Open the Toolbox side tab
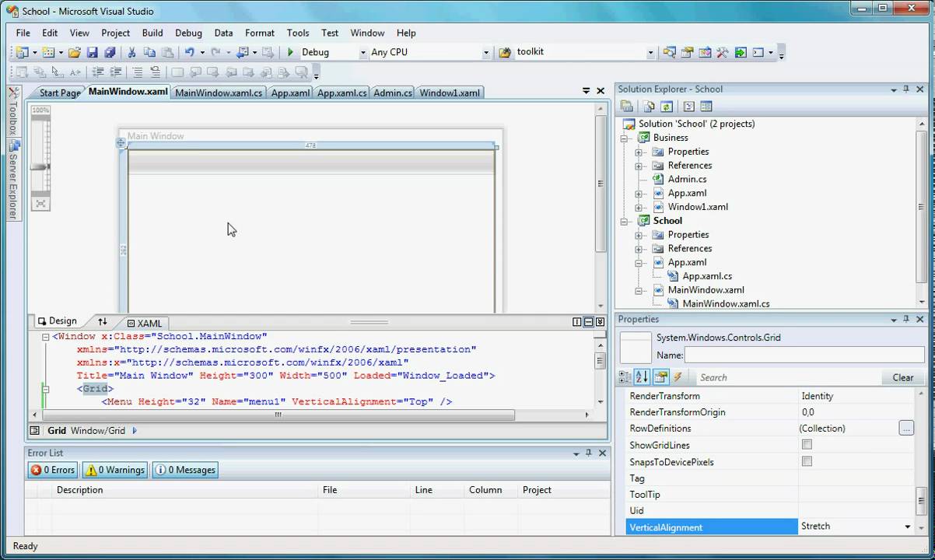 (x=12, y=113)
